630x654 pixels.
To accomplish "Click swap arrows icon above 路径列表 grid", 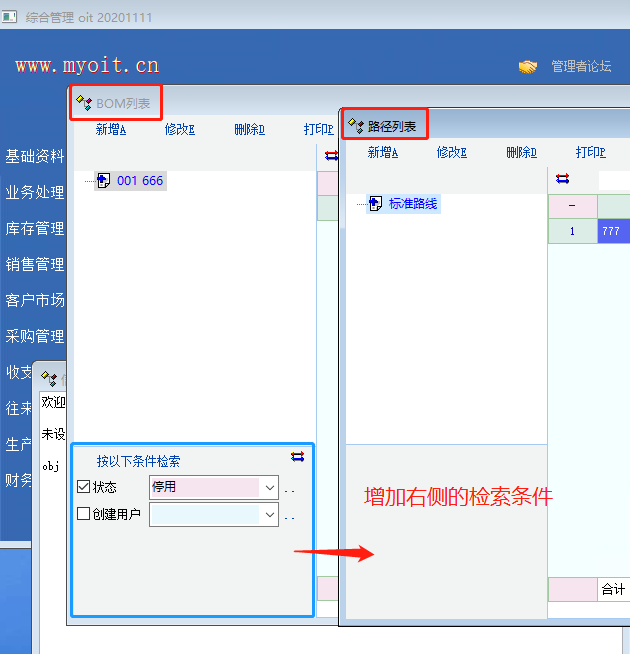I will 562,178.
